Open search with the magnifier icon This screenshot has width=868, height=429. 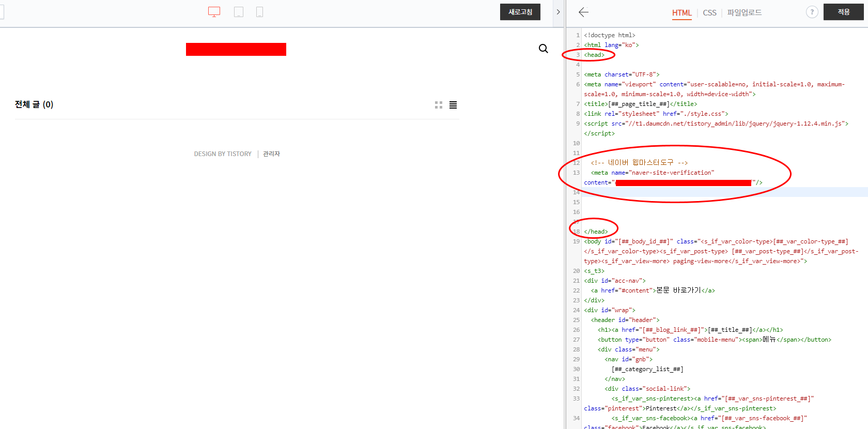[544, 49]
